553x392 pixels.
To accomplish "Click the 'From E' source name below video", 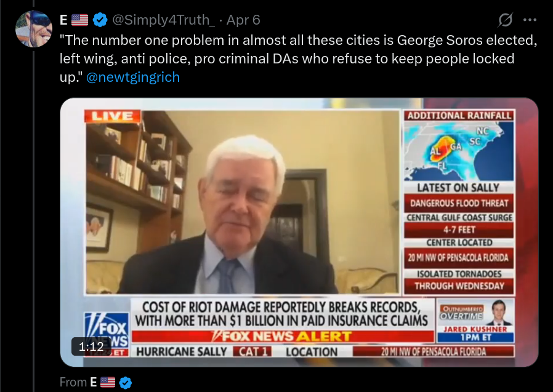I will click(x=94, y=382).
